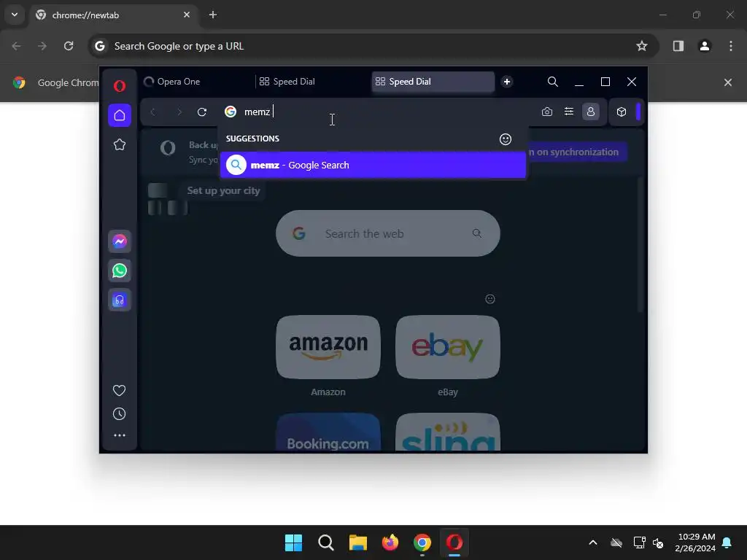The width and height of the screenshot is (747, 560).
Task: Show hidden icons in system tray
Action: [x=593, y=542]
